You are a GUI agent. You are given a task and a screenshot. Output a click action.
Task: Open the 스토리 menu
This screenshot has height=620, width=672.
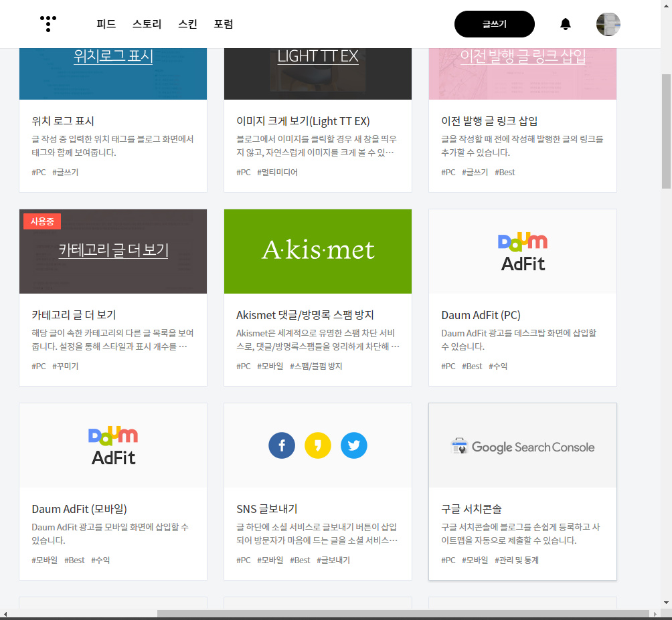pyautogui.click(x=147, y=24)
